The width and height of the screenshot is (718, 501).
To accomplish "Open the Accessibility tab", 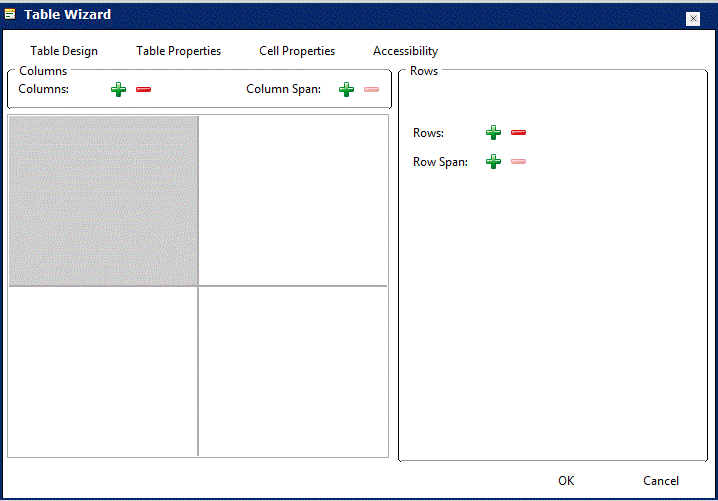I will click(405, 51).
